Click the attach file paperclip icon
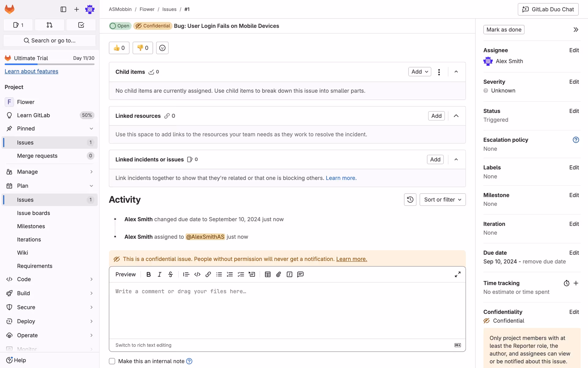 [278, 274]
